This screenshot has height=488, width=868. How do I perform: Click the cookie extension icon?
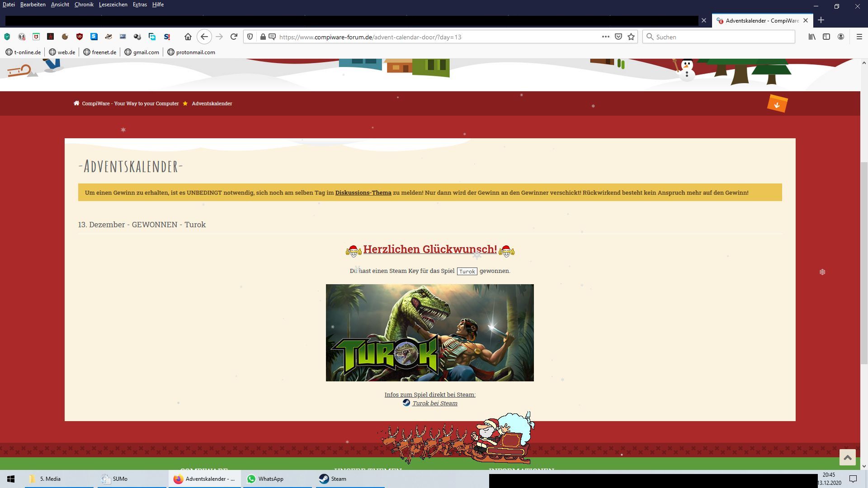pos(65,37)
